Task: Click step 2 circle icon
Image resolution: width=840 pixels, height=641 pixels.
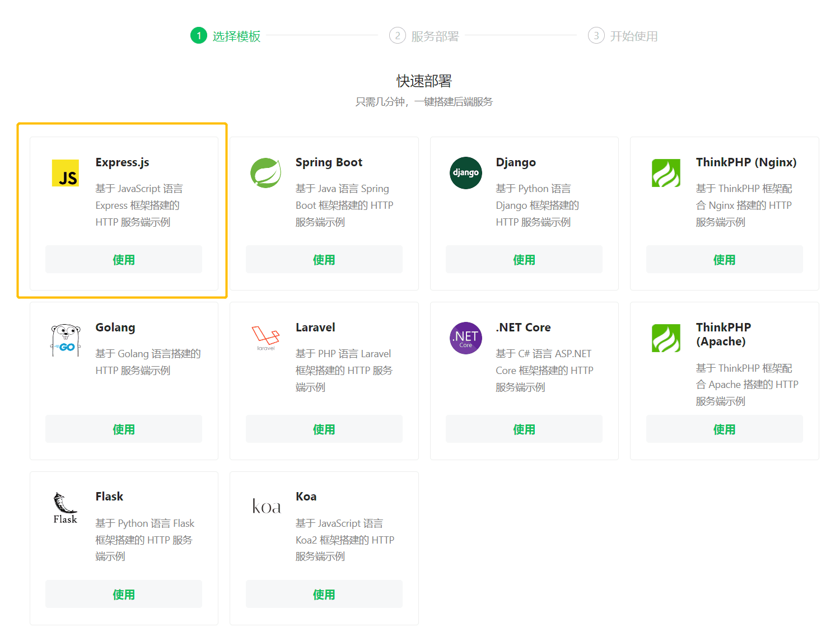Action: 398,36
